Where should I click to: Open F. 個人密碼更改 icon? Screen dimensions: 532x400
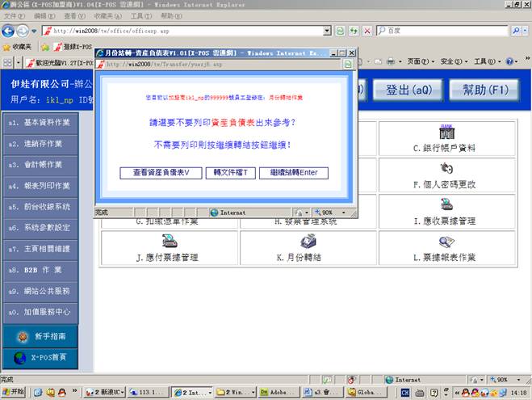pos(445,169)
